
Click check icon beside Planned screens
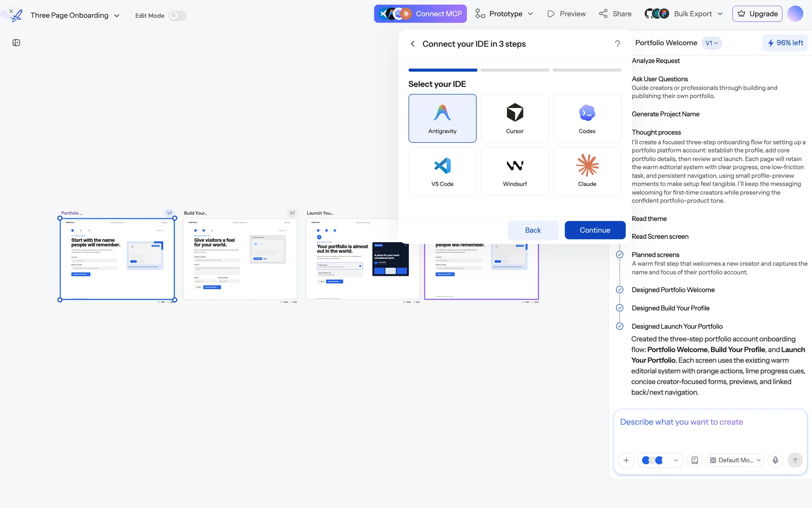(x=620, y=254)
